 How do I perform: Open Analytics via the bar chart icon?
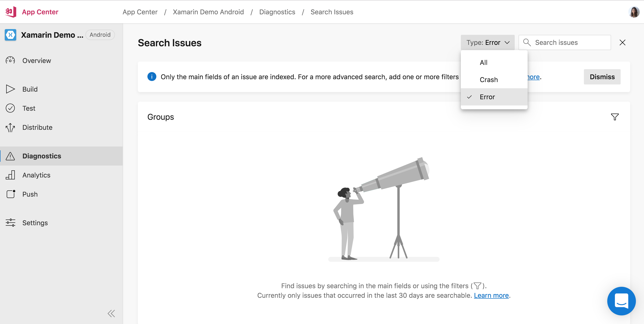tap(10, 175)
